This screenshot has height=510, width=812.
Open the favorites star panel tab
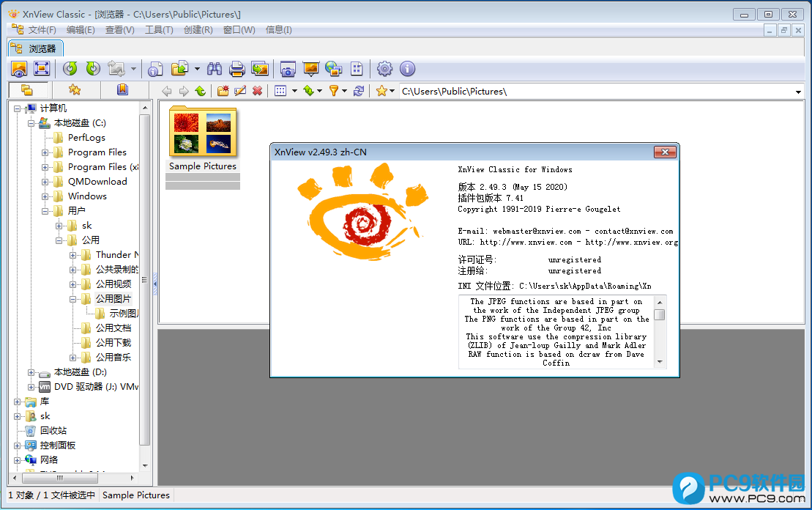pyautogui.click(x=75, y=90)
